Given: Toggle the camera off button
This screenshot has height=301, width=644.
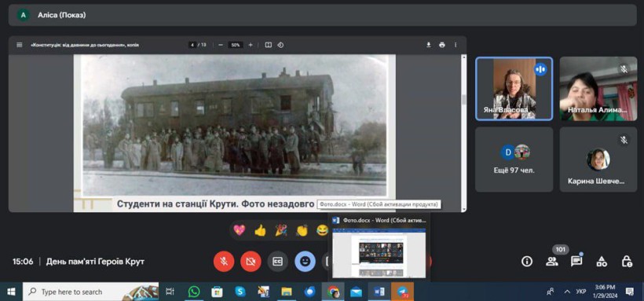Looking at the screenshot, I should (x=251, y=262).
